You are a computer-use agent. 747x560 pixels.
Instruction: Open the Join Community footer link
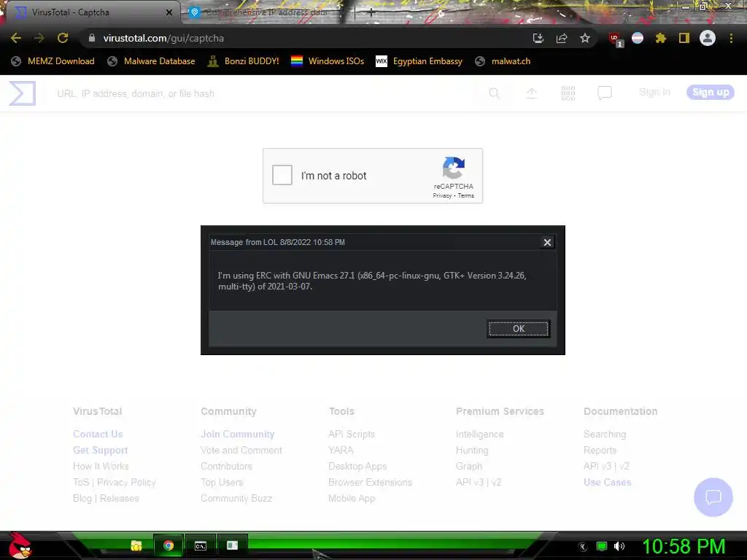click(237, 434)
